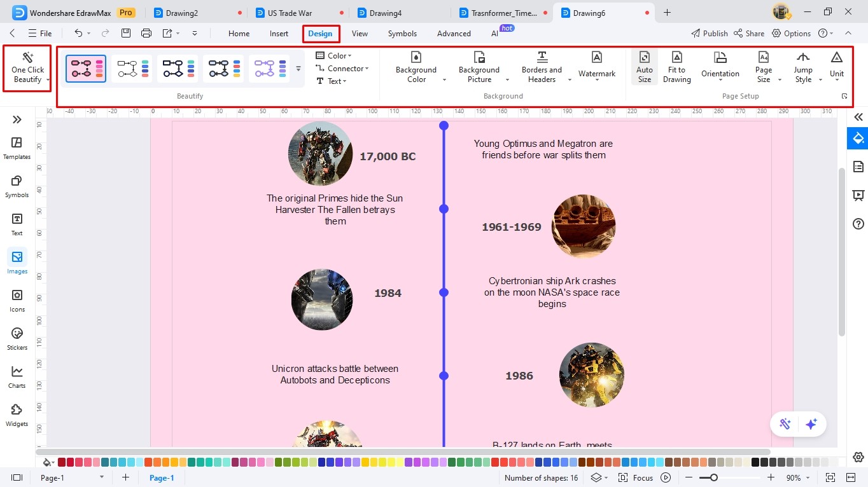The width and height of the screenshot is (868, 487).
Task: Click Fit to Drawing
Action: click(x=676, y=66)
